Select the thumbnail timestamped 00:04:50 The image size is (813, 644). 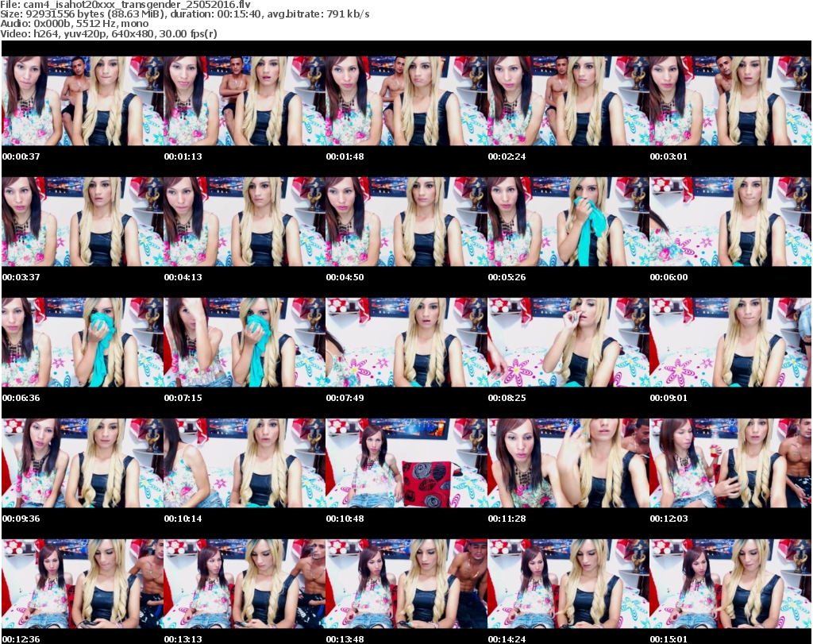406,222
